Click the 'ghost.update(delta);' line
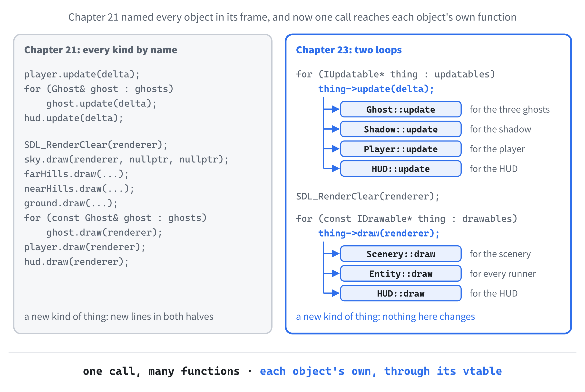The height and width of the screenshot is (392, 585). pos(101,104)
